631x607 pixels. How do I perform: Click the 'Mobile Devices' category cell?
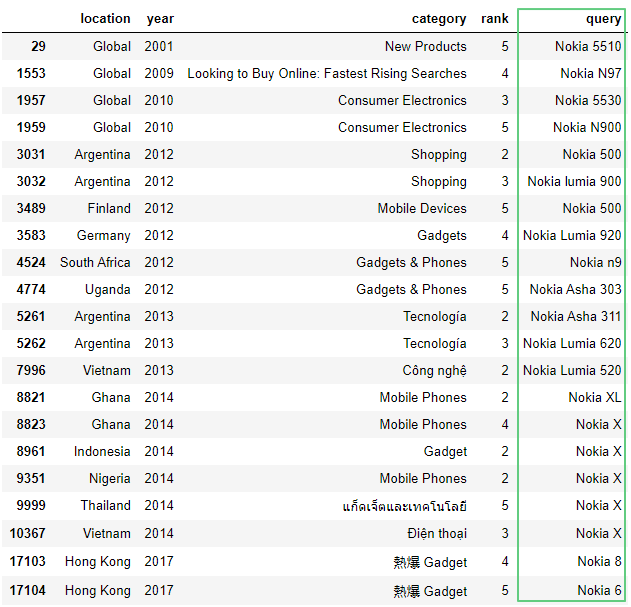(x=422, y=208)
